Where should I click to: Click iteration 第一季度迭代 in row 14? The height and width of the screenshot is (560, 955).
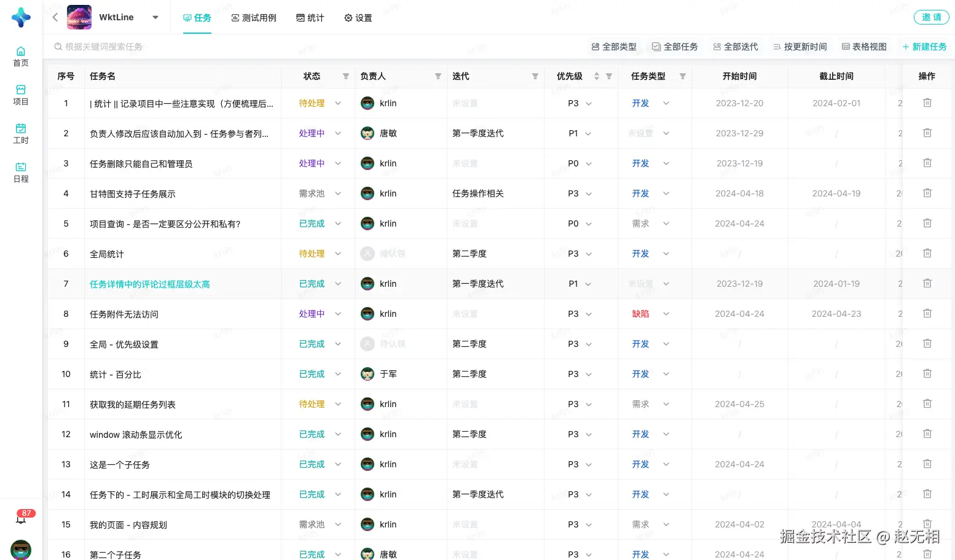point(478,494)
